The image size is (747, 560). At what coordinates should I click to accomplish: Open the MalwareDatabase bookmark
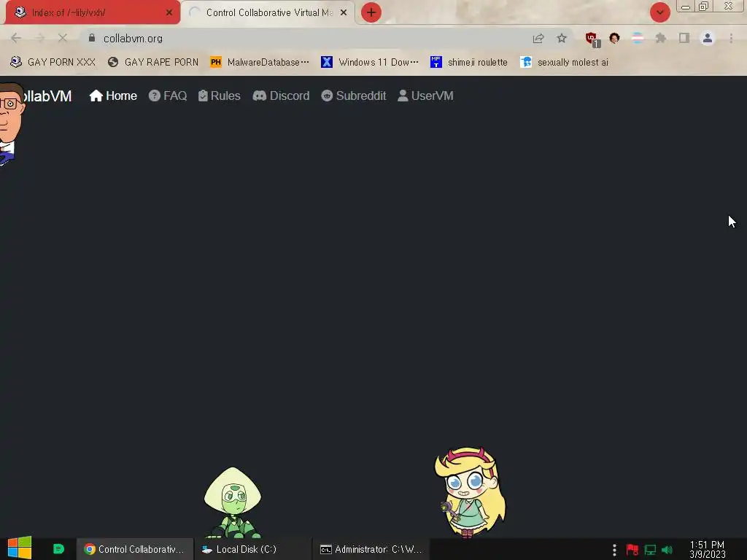coord(260,63)
